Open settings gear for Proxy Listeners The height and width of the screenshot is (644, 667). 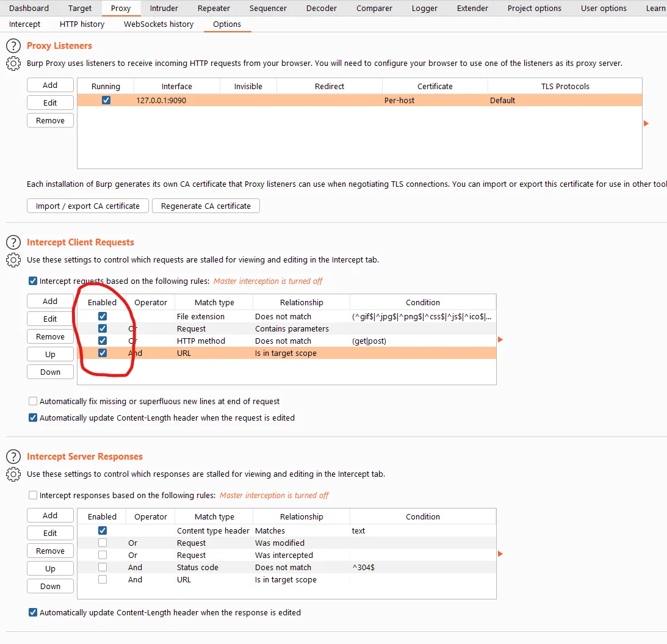(x=13, y=63)
